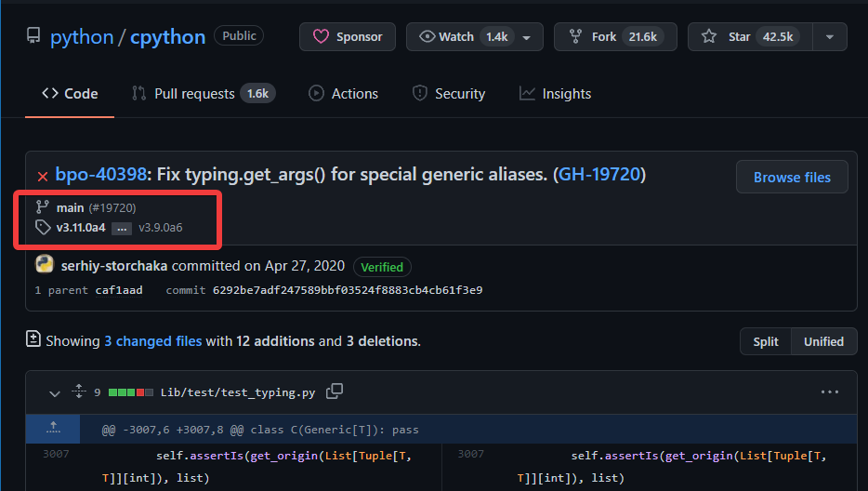868x491 pixels.
Task: Open the Watch dropdown arrow
Action: point(526,37)
